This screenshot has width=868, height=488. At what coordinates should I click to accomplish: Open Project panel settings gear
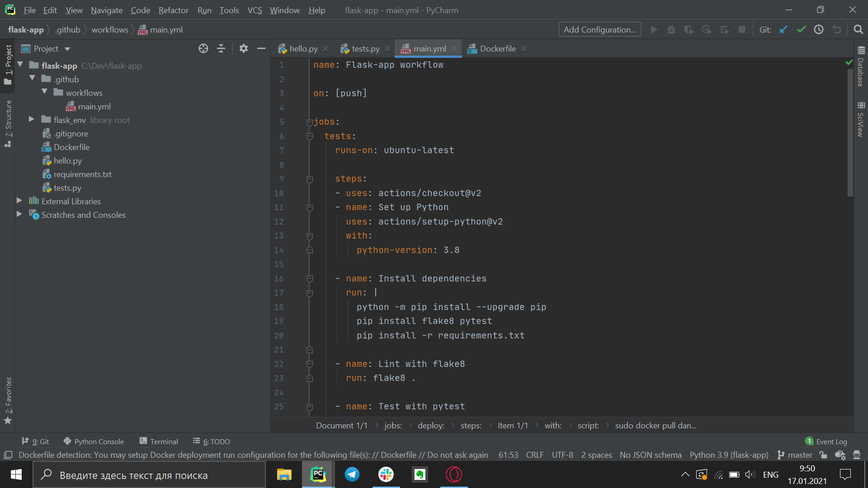pos(244,49)
